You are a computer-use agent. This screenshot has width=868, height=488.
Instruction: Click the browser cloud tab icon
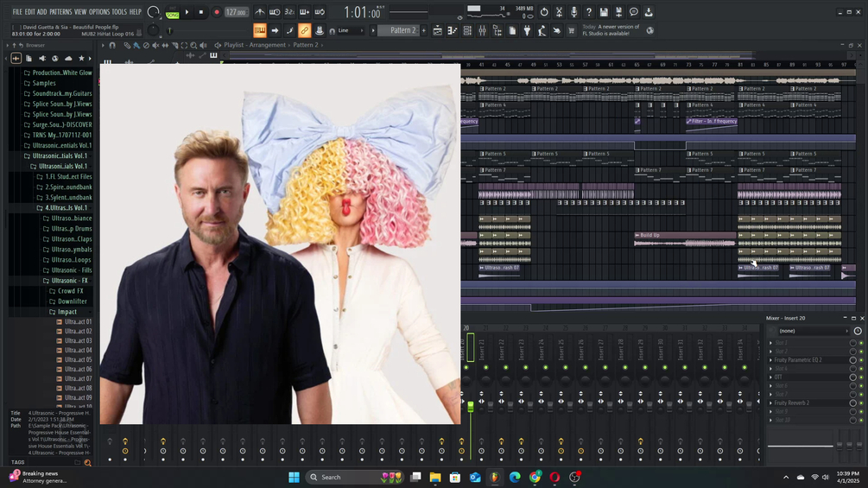[68, 58]
